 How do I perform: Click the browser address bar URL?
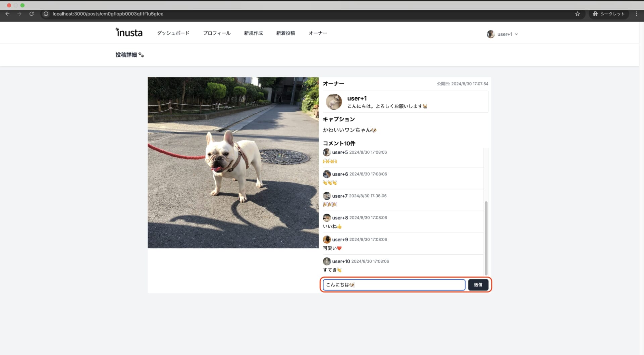click(108, 14)
